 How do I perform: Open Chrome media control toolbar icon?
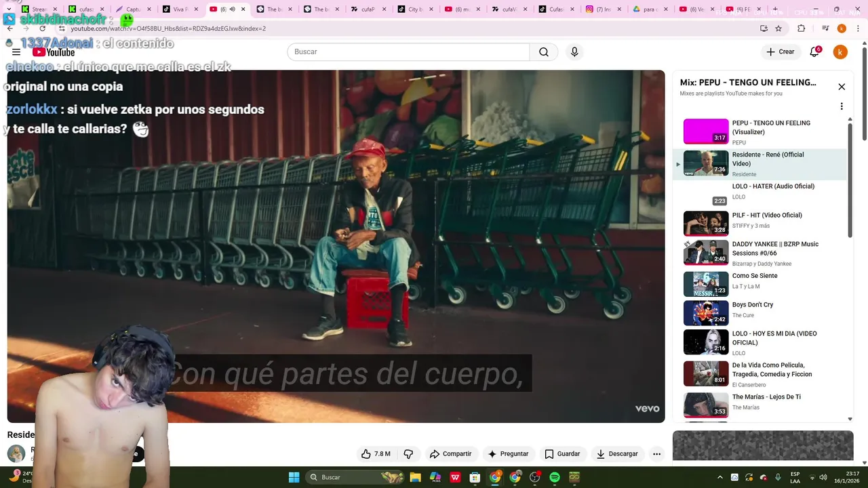[825, 28]
